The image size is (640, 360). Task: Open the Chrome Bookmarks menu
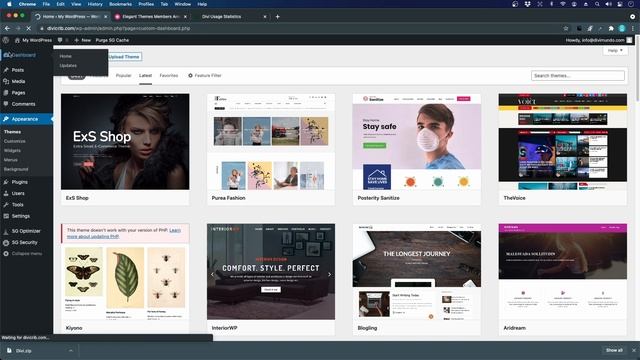click(x=120, y=4)
